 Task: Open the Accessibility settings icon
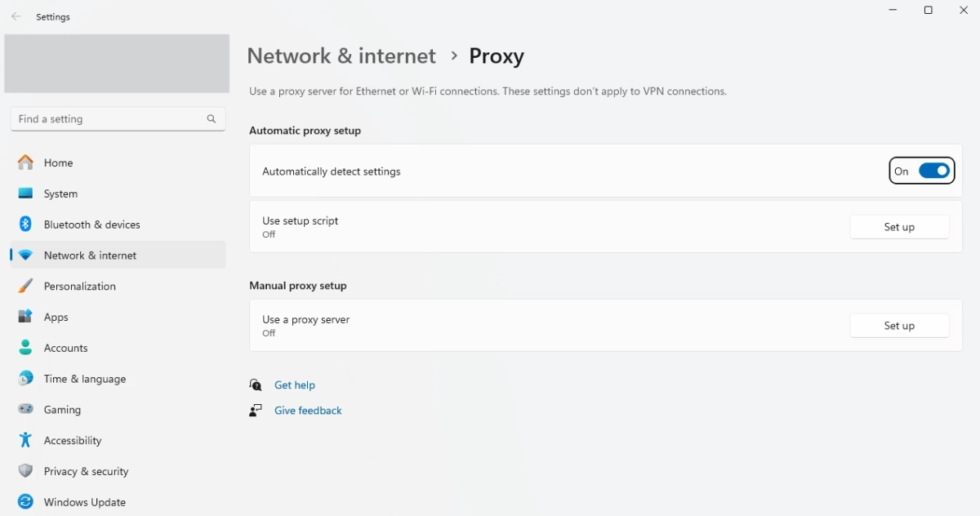tap(24, 440)
